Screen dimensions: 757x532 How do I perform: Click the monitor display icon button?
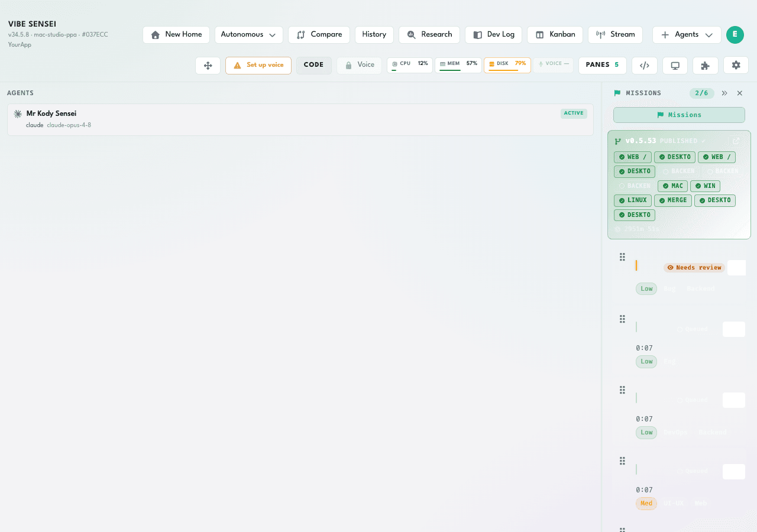tap(675, 66)
